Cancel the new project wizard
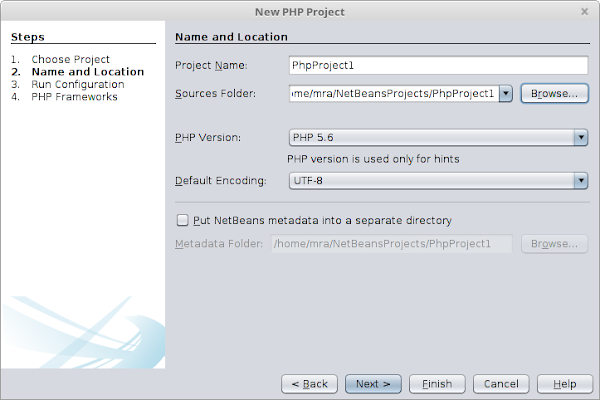The image size is (600, 400). coord(501,384)
